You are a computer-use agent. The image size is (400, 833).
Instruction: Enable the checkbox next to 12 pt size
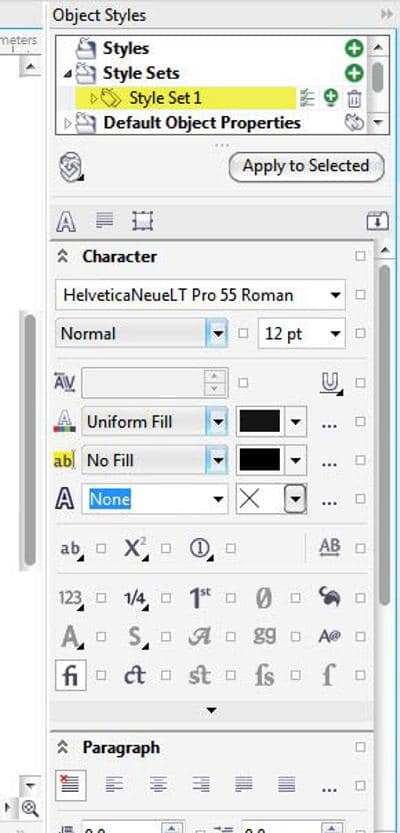tap(361, 334)
